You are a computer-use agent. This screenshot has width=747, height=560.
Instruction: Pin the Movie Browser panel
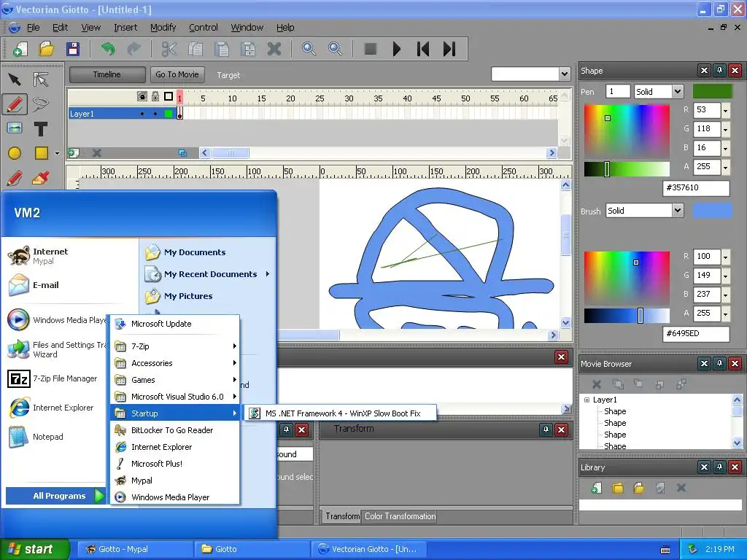tap(720, 364)
